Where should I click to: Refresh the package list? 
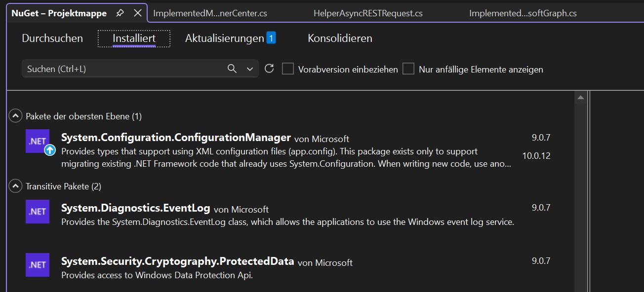[x=269, y=69]
